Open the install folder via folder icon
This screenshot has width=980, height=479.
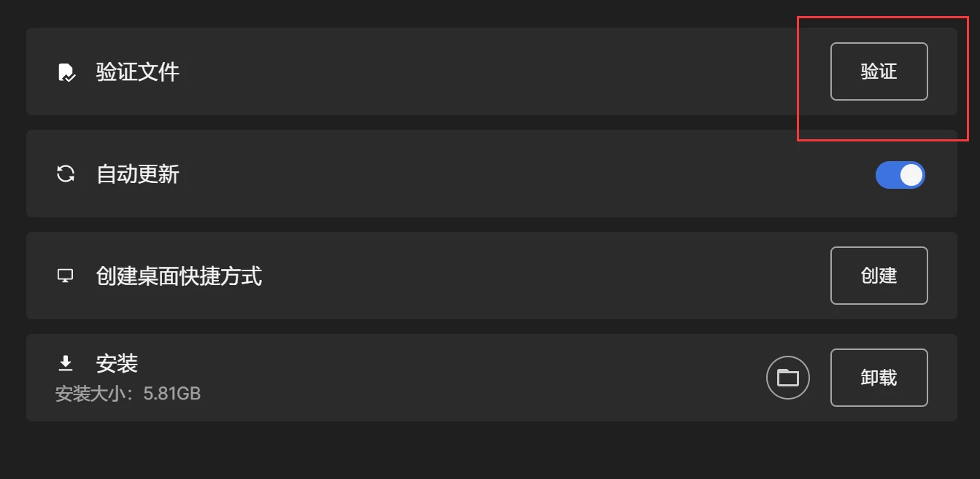coord(787,378)
